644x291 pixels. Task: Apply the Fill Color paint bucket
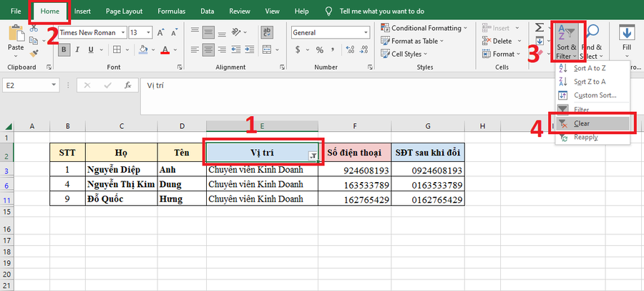click(x=143, y=49)
